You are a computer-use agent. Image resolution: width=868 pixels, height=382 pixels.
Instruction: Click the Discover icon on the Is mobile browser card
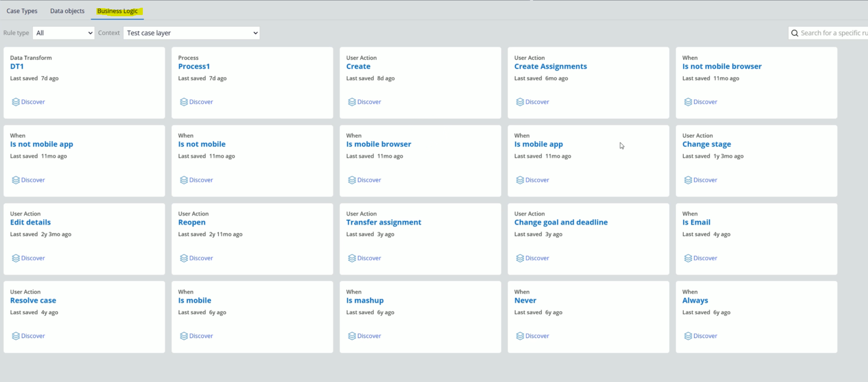(352, 180)
